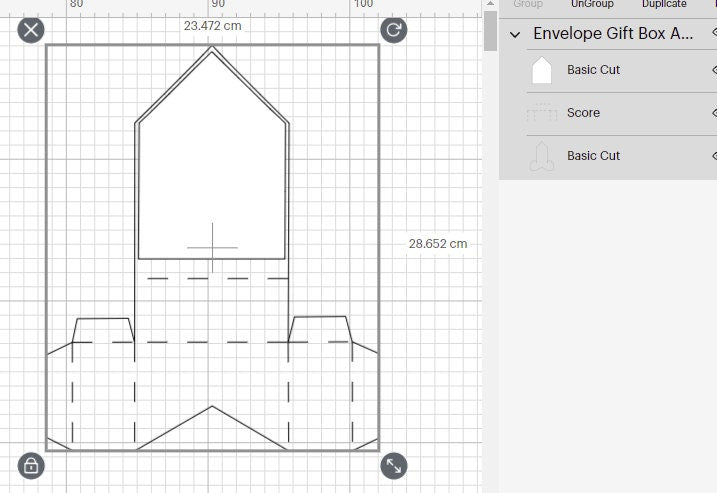The width and height of the screenshot is (717, 493).
Task: Click the X delete handle on the selection
Action: pos(31,29)
